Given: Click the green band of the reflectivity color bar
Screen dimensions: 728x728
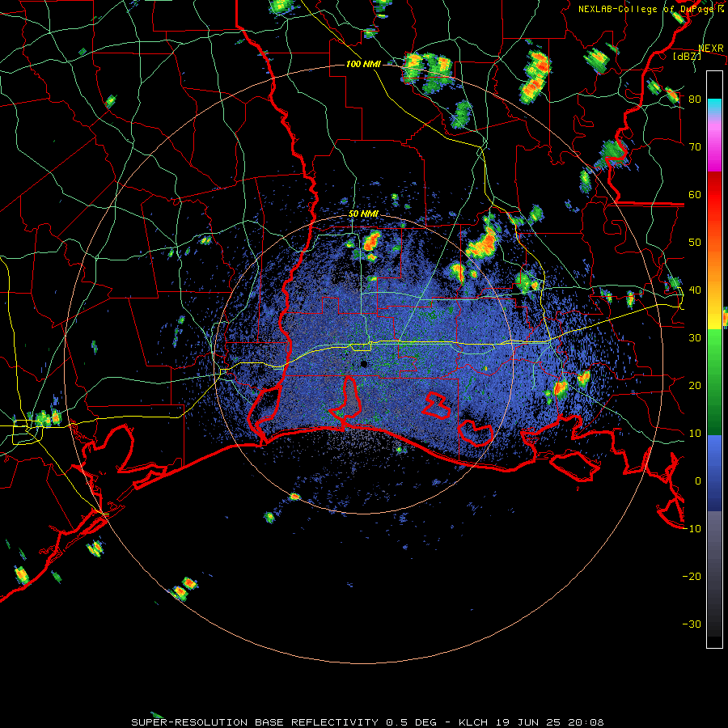Looking at the screenshot, I should (x=714, y=382).
